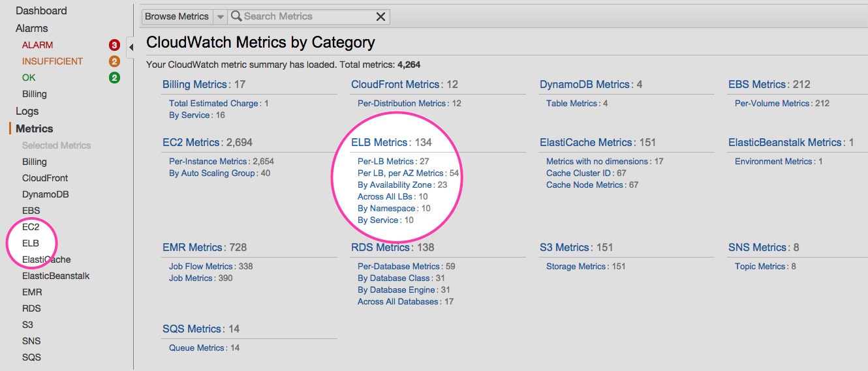
Task: Select Logs in the left navigation
Action: tap(27, 111)
